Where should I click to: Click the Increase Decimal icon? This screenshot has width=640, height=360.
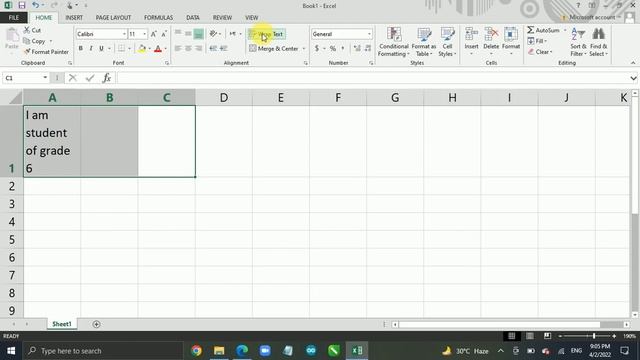(357, 48)
